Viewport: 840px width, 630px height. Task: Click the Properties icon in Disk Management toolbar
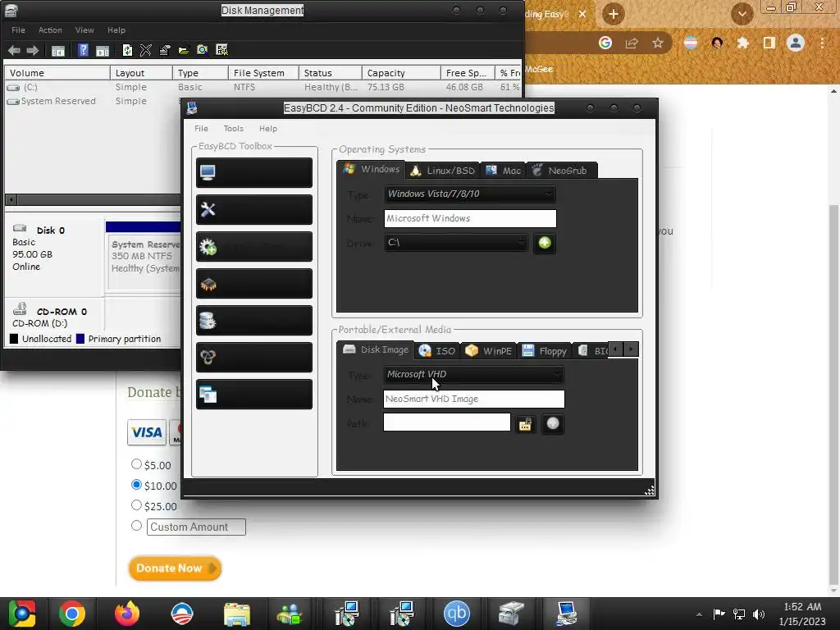coord(164,50)
